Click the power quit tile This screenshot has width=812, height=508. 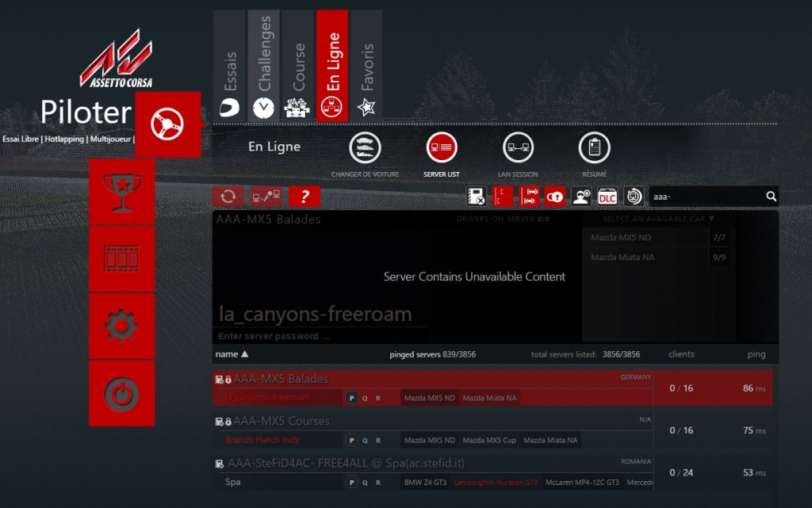[x=121, y=394]
